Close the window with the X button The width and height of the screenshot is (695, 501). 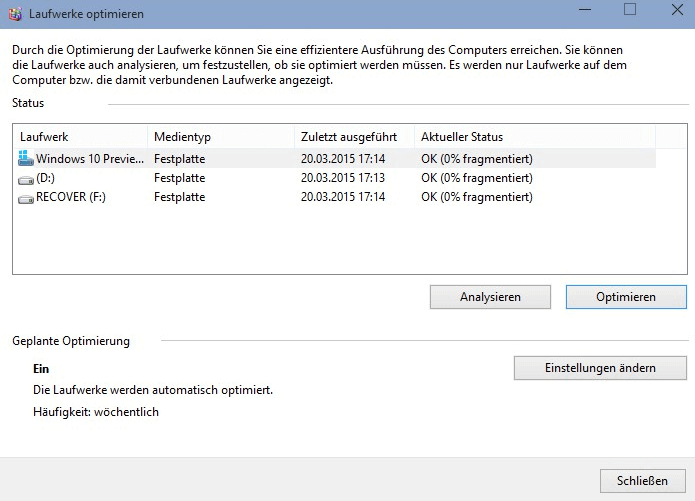pyautogui.click(x=677, y=10)
